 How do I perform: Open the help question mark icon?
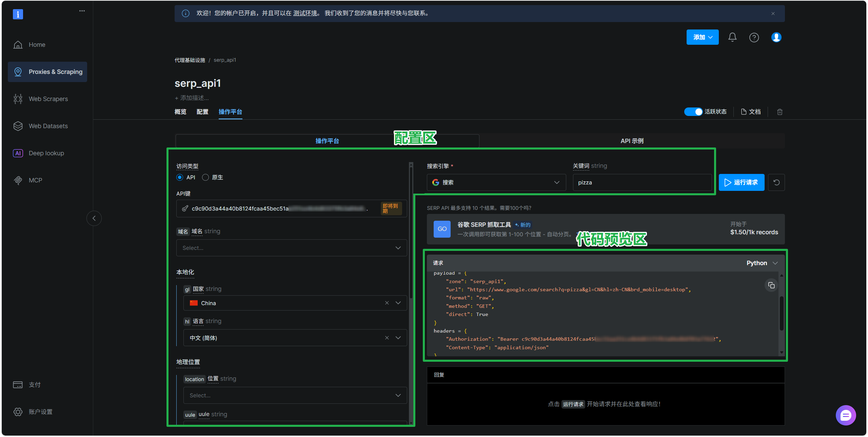click(x=754, y=37)
